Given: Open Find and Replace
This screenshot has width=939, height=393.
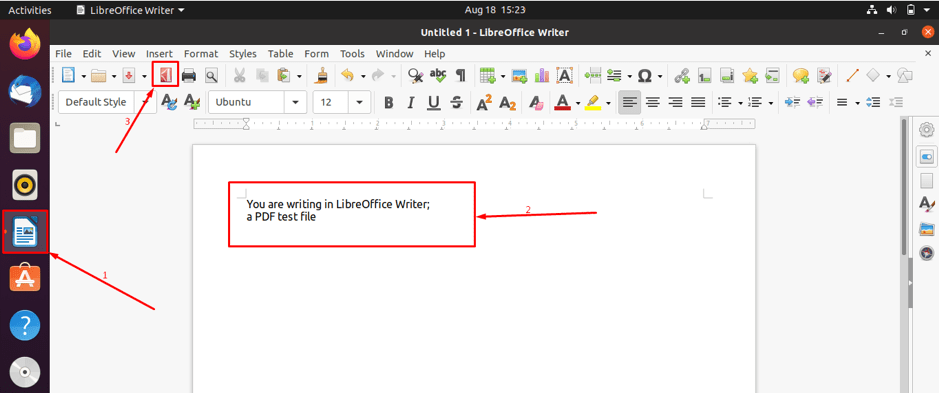Looking at the screenshot, I should [416, 75].
